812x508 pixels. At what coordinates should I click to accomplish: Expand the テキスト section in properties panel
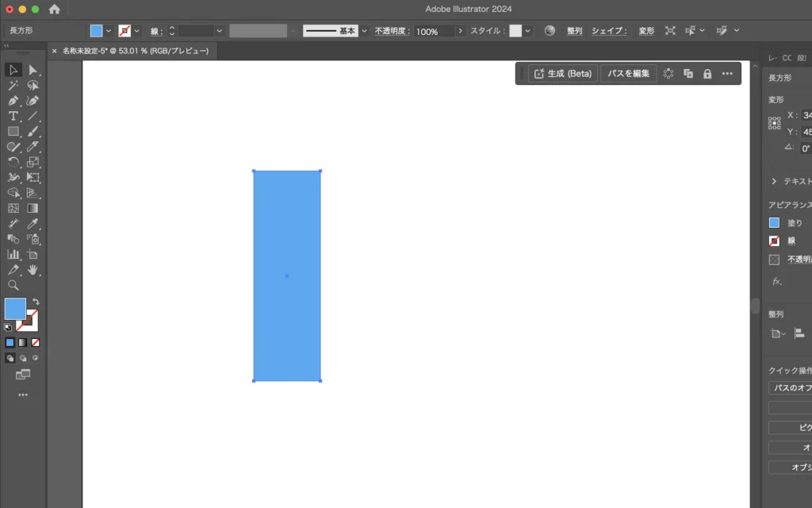coord(774,182)
